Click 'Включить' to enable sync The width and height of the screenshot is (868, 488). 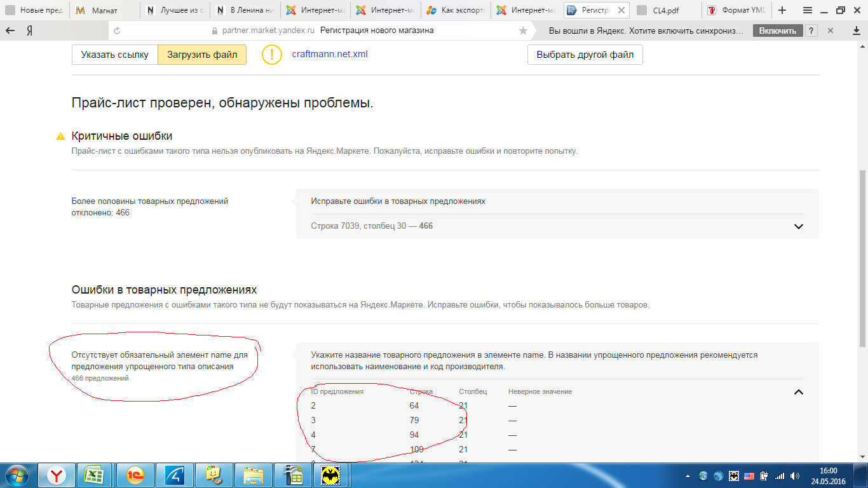[x=777, y=30]
